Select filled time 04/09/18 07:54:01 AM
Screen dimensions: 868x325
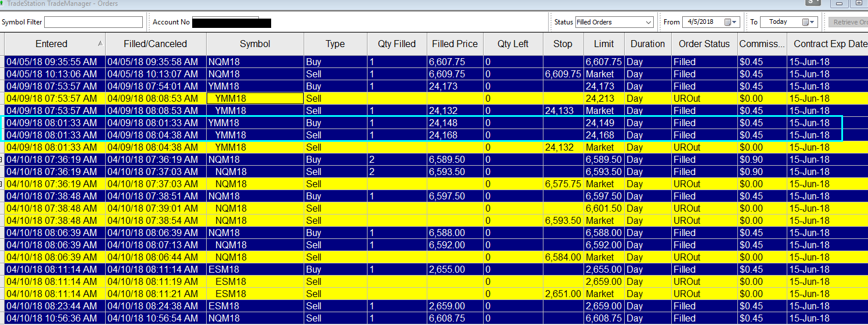(x=156, y=86)
